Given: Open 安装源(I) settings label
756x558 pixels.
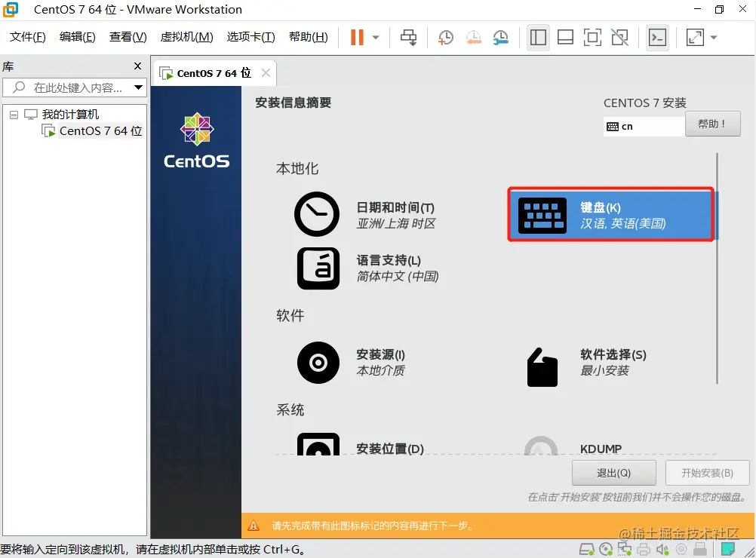Looking at the screenshot, I should pos(380,354).
